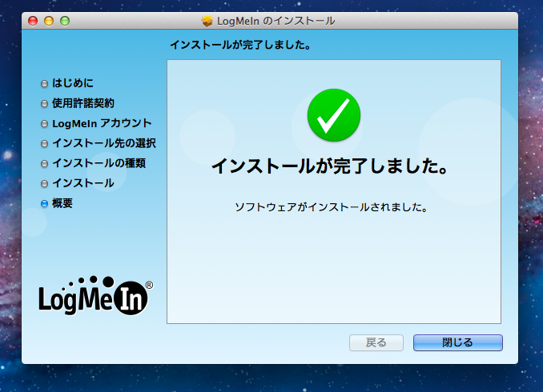Click the green checkmark success icon
This screenshot has width=543, height=392.
(x=334, y=115)
